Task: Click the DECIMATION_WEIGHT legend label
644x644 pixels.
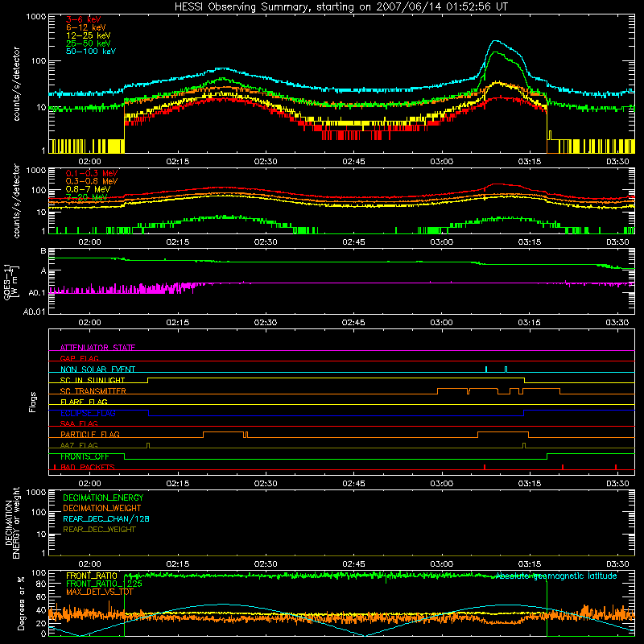Action: pyautogui.click(x=102, y=508)
